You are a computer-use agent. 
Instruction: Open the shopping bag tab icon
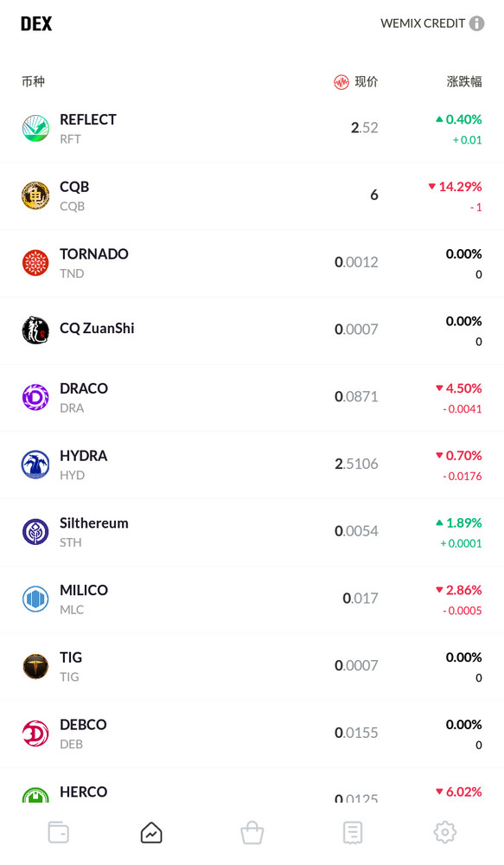[x=252, y=832]
